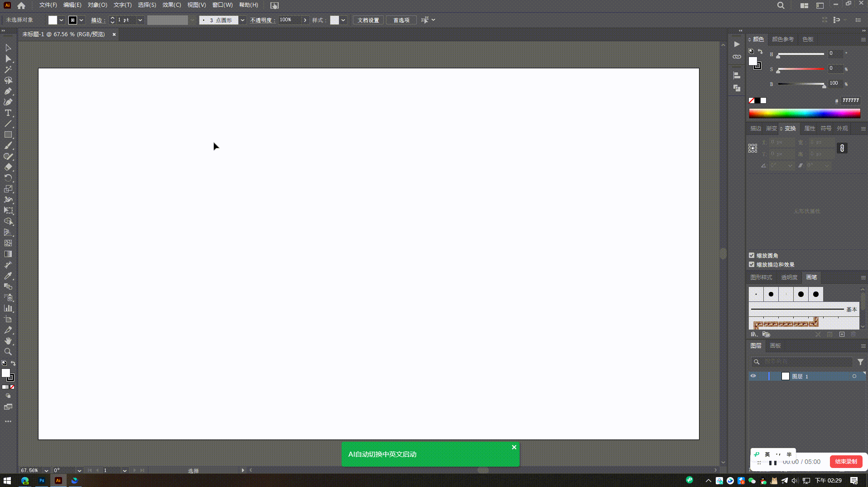Select the Direct Selection tool
The image size is (868, 487).
coord(8,59)
